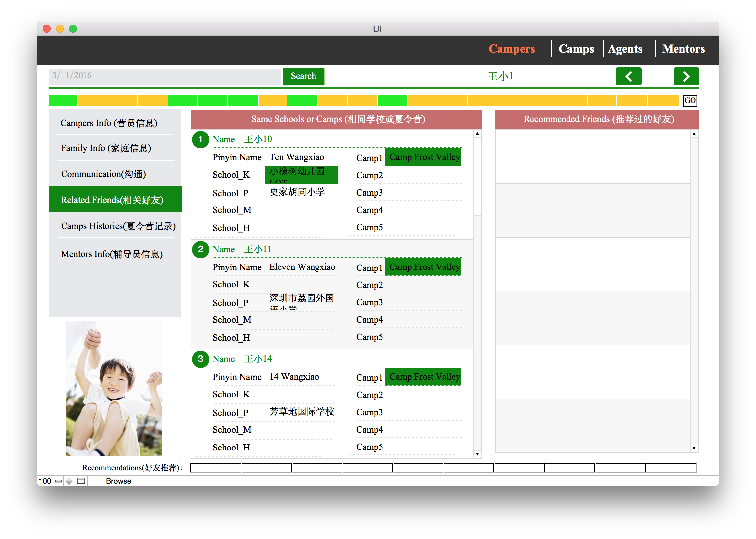
Task: Switch to the Mentors tab
Action: click(x=683, y=49)
